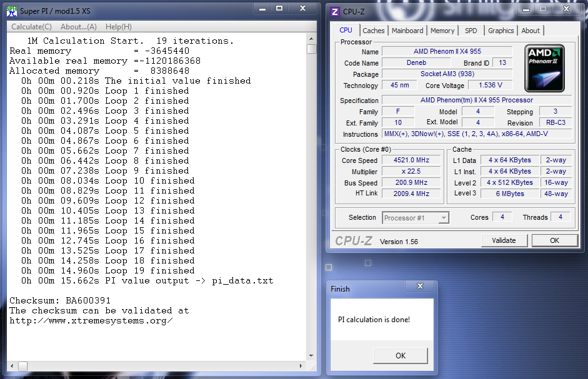Screen dimensions: 588x379
Task: Click OK in the CPU-Z window
Action: [555, 240]
